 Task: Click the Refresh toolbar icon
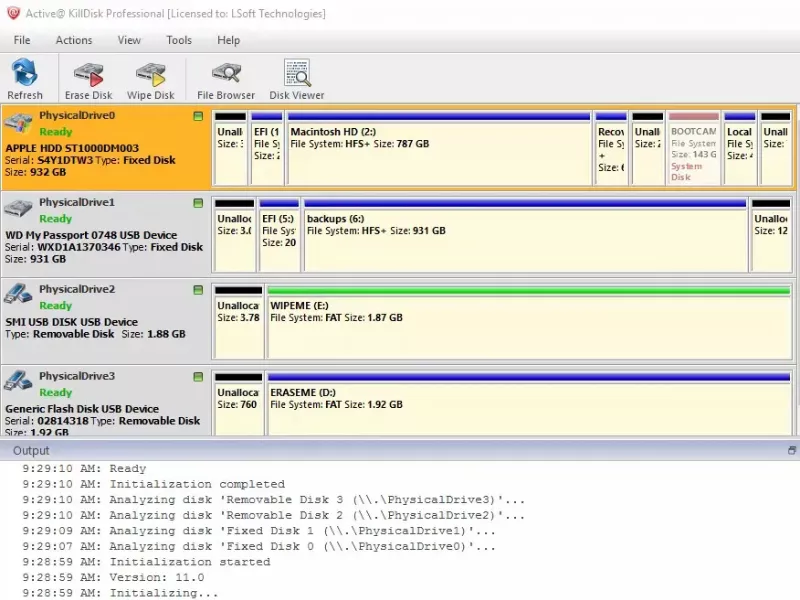(25, 78)
